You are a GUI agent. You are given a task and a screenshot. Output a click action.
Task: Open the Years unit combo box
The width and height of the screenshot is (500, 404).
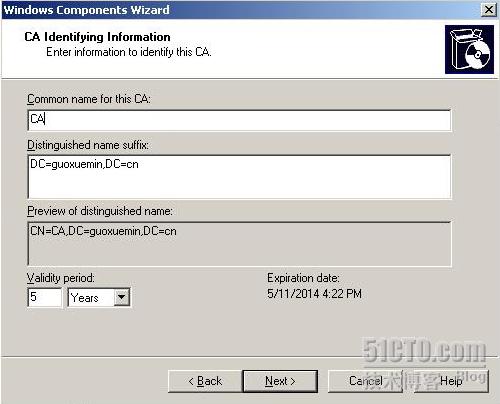pos(99,297)
